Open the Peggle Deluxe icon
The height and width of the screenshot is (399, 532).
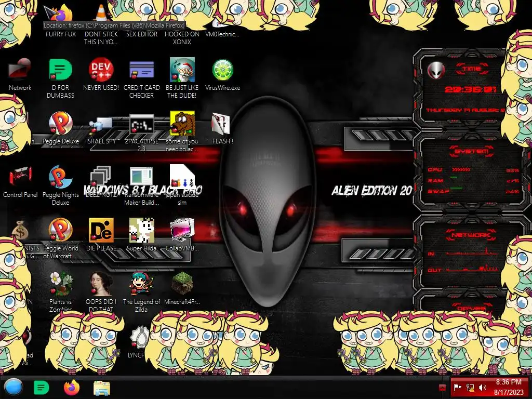pyautogui.click(x=60, y=123)
